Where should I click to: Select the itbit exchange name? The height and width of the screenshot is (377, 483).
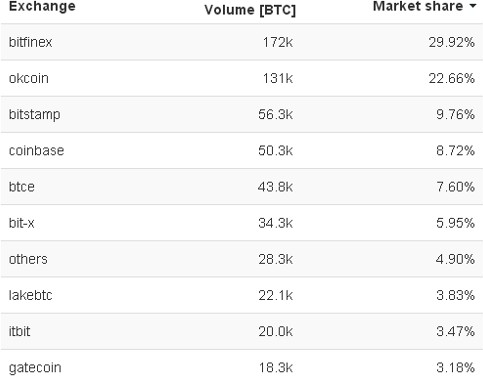(19, 331)
